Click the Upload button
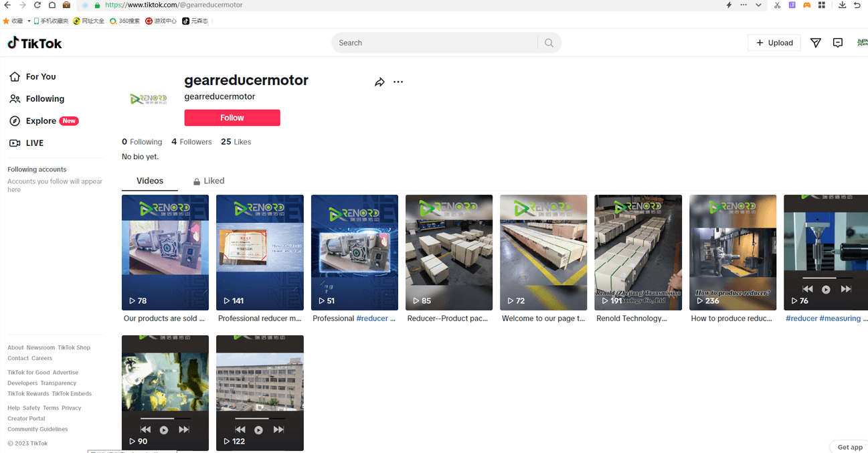 (x=774, y=43)
